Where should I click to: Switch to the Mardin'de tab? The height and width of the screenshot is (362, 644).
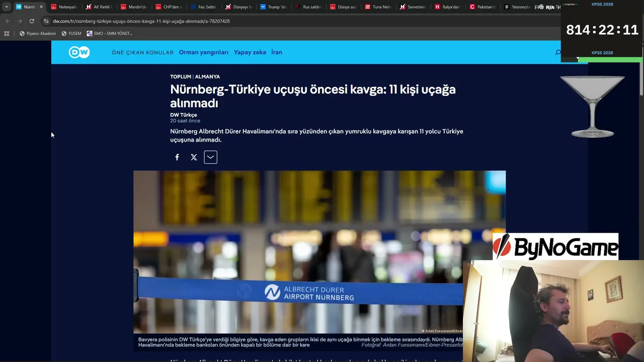[x=134, y=7]
